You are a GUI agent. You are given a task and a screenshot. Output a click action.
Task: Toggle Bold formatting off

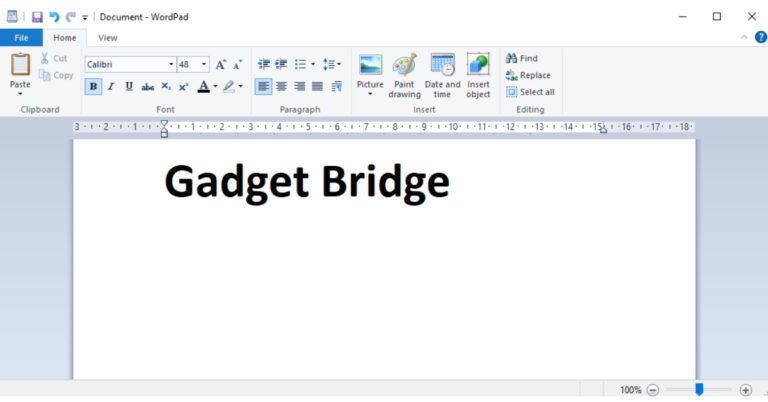pyautogui.click(x=93, y=87)
